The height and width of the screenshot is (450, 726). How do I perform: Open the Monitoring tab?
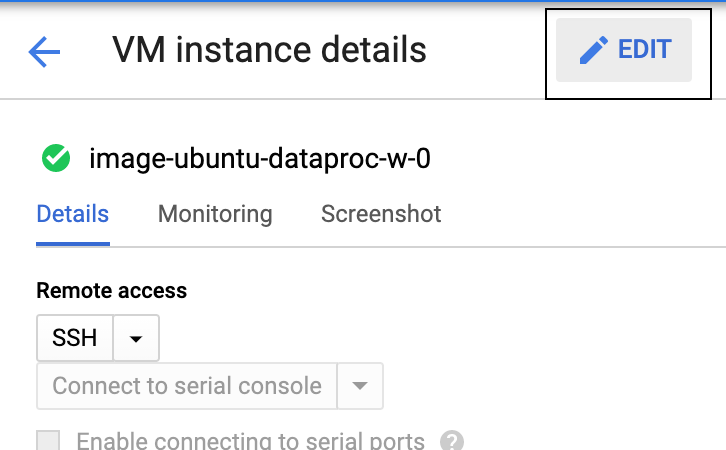[215, 214]
